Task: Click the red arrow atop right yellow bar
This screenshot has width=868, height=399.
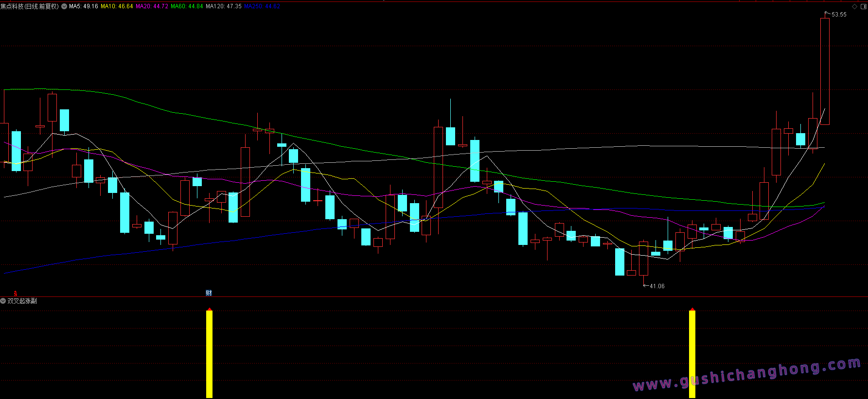Action: [x=692, y=309]
